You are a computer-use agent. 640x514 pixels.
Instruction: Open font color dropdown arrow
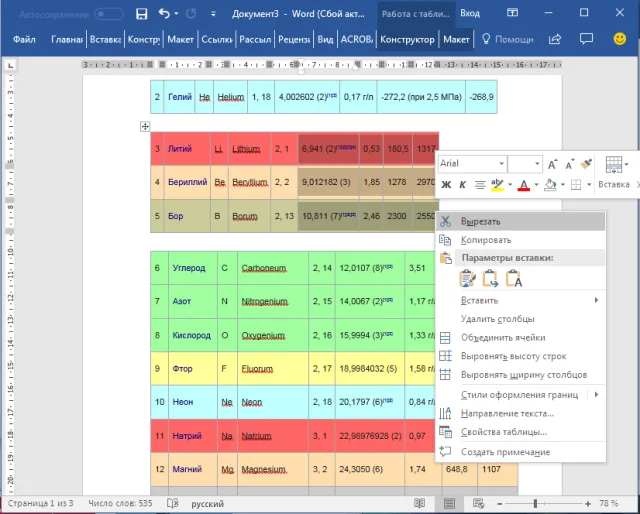[536, 185]
